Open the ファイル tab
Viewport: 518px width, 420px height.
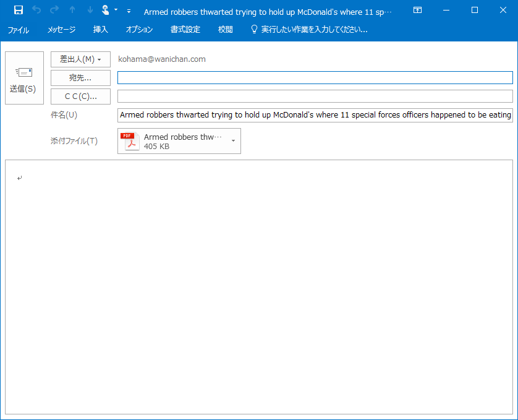coord(18,30)
